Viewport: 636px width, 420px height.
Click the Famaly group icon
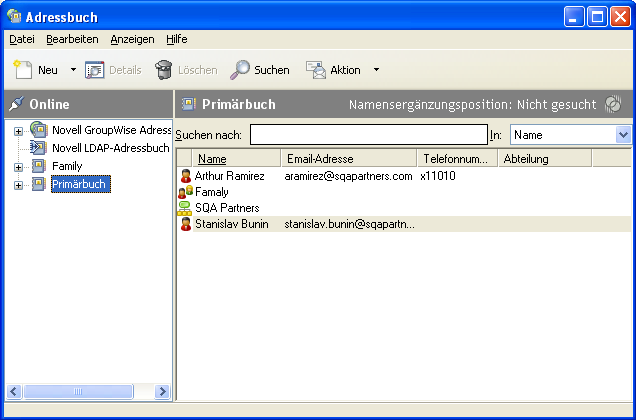click(x=185, y=192)
